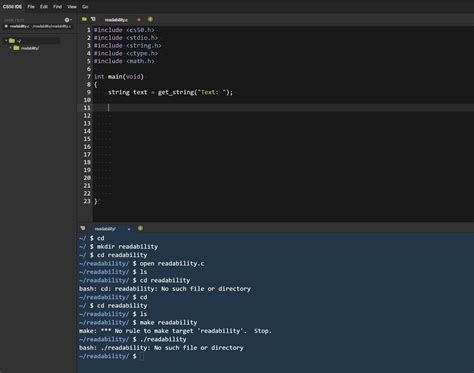Close the readability/ terminal tab
Viewport: 474px width, 373px height.
point(129,229)
